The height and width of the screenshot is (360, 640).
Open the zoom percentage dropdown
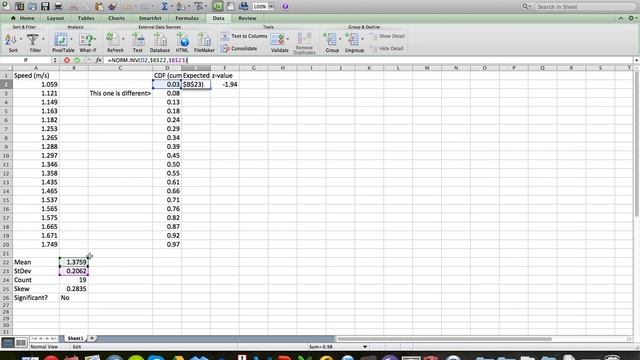271,7
